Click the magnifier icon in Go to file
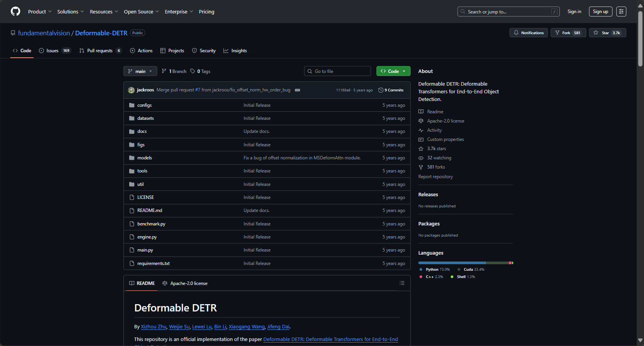The height and width of the screenshot is (346, 644). [x=310, y=71]
